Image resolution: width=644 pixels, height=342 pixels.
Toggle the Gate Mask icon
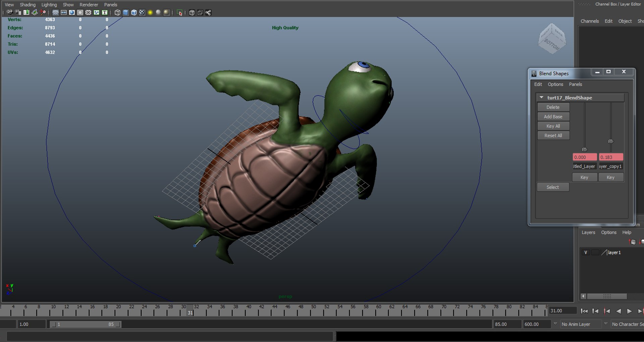(x=80, y=12)
